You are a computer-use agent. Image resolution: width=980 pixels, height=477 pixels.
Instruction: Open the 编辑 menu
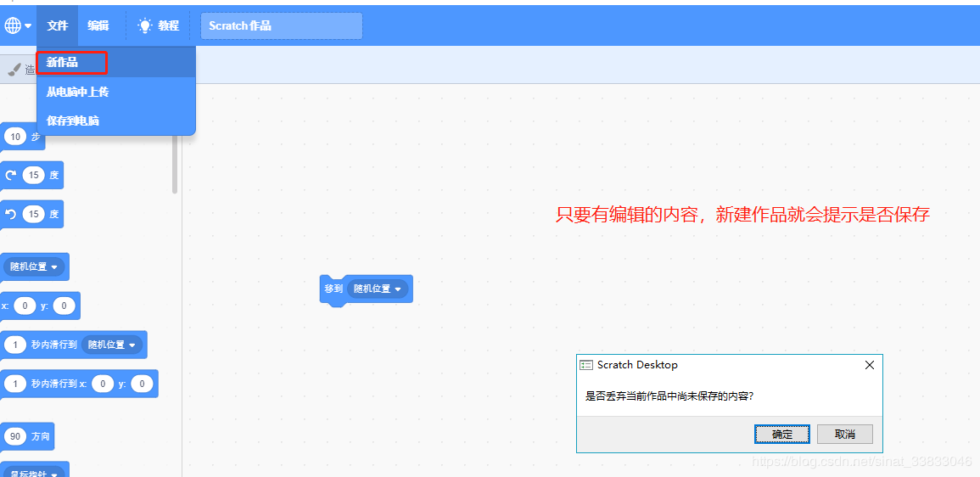(98, 25)
